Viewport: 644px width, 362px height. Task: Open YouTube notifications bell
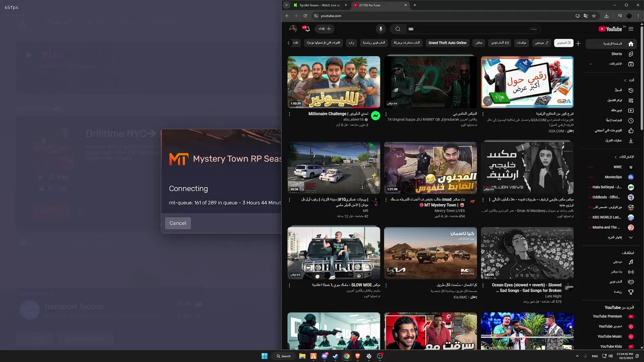306,29
